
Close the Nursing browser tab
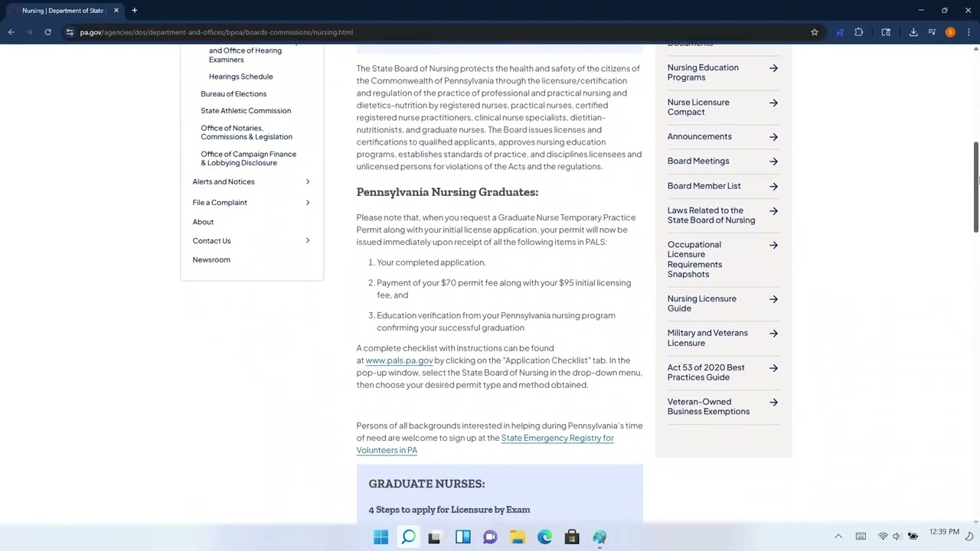click(x=116, y=10)
